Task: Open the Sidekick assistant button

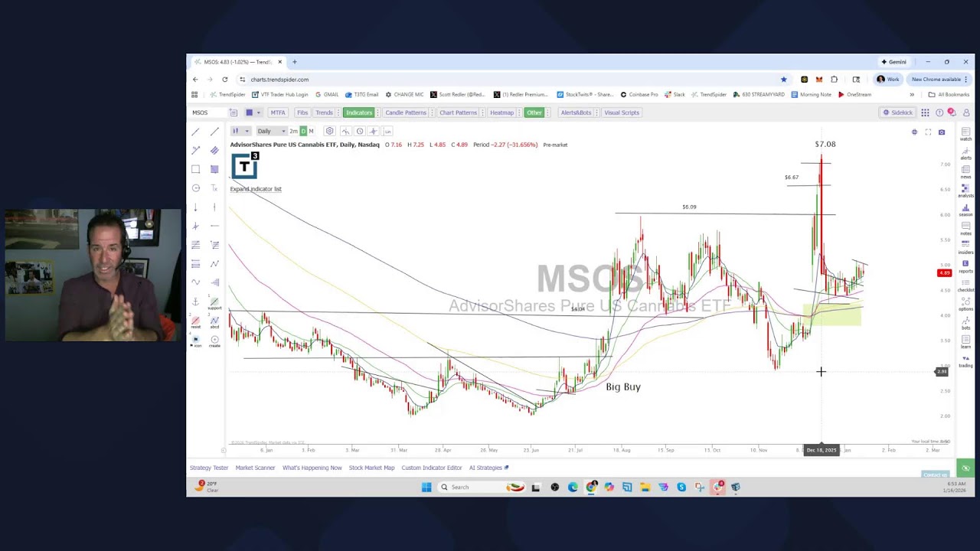Action: coord(897,112)
